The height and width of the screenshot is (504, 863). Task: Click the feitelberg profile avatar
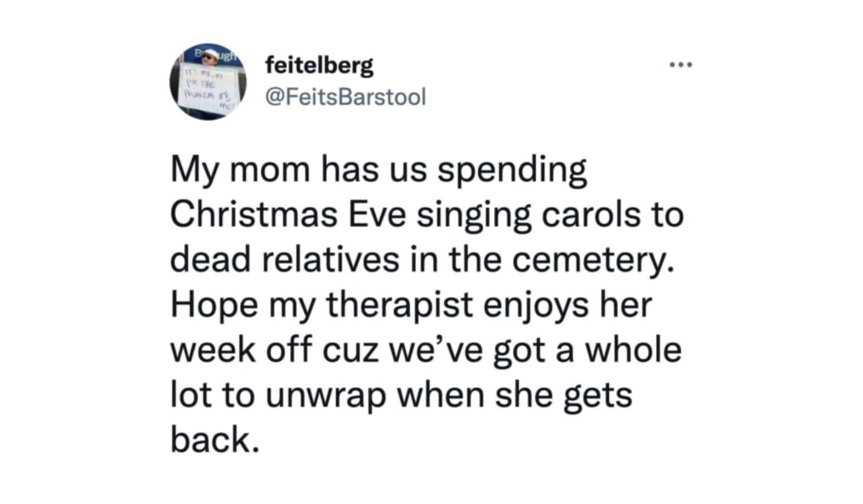208,82
